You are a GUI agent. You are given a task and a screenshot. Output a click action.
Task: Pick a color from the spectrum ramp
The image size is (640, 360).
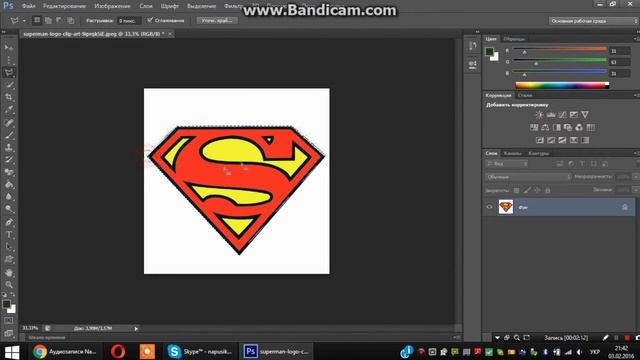point(562,85)
